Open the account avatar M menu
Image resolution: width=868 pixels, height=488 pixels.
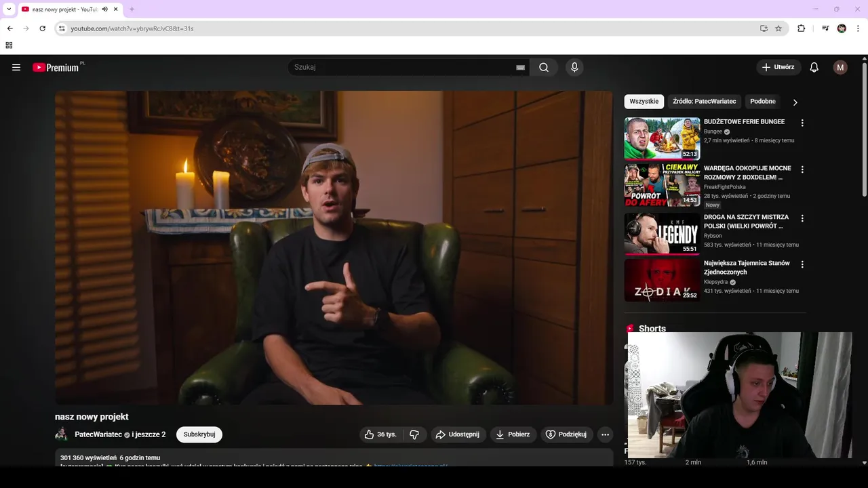click(840, 67)
